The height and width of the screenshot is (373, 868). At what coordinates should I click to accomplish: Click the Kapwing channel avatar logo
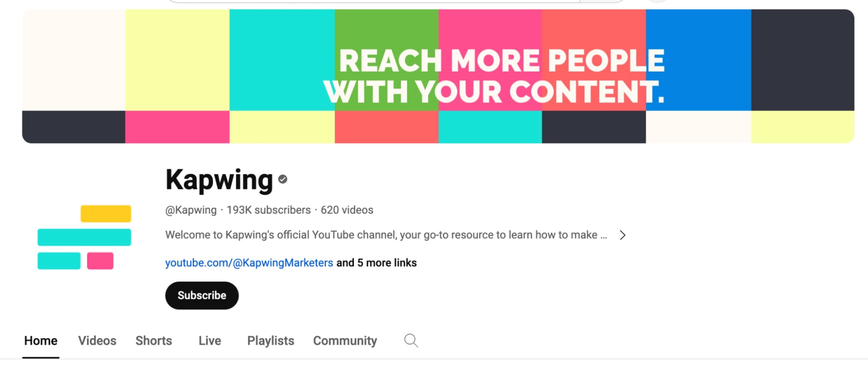click(84, 237)
